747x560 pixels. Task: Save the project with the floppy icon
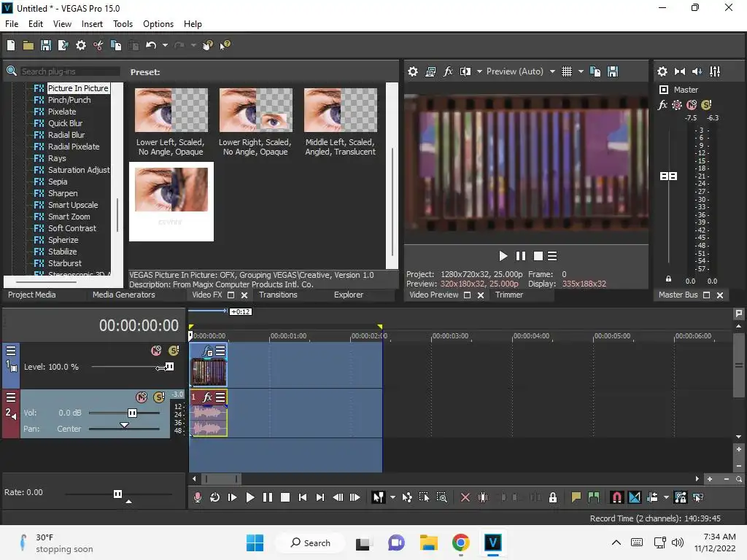(46, 45)
